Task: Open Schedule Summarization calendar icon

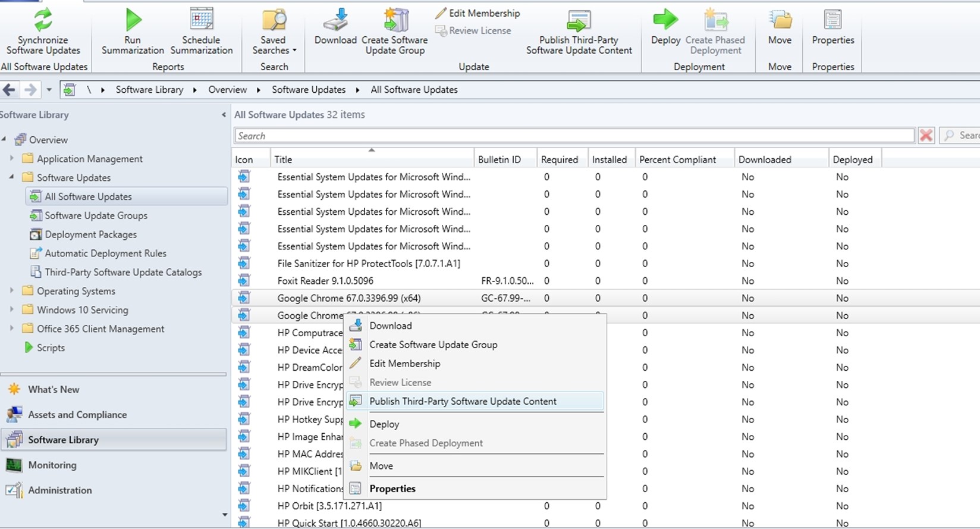Action: tap(202, 20)
